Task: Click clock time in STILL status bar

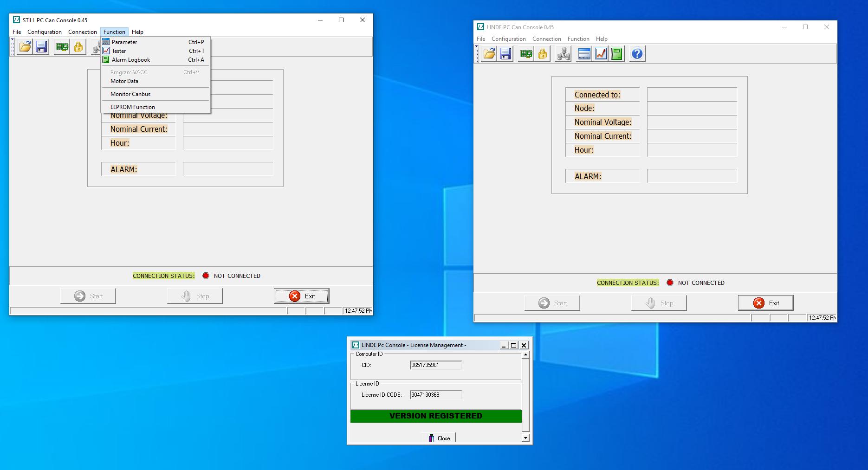Action: click(358, 311)
